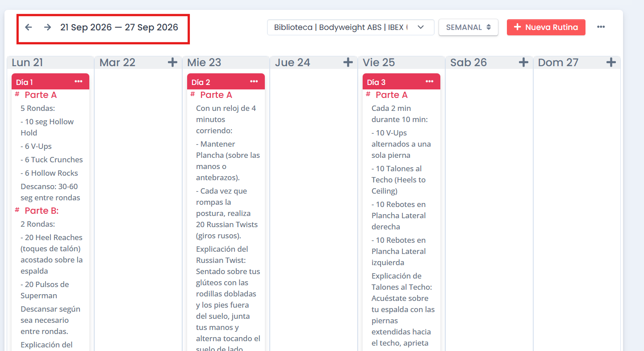The image size is (644, 351).
Task: Select the date range 21 Sep 2026 — 27 Sep 2026
Action: 119,27
